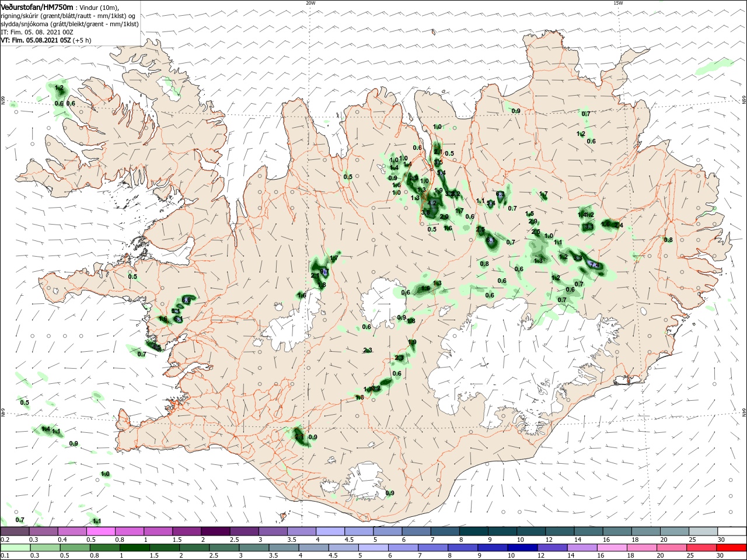Select the light pink swatch labeled 16
Screen dimensions: 747x560
(x=612, y=548)
